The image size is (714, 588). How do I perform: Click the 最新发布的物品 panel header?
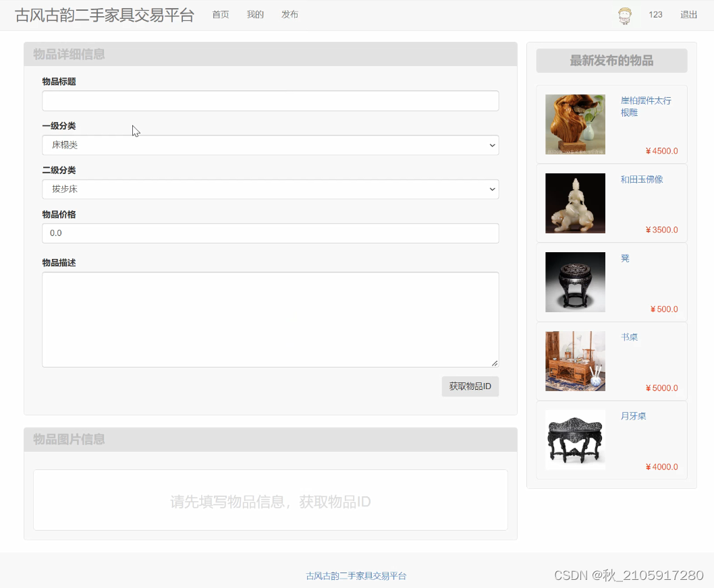click(x=611, y=61)
